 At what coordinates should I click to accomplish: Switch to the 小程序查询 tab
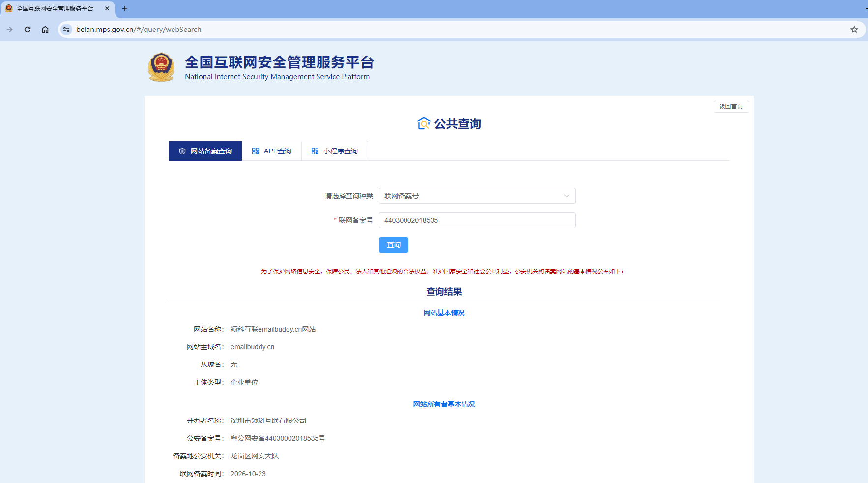click(x=335, y=151)
